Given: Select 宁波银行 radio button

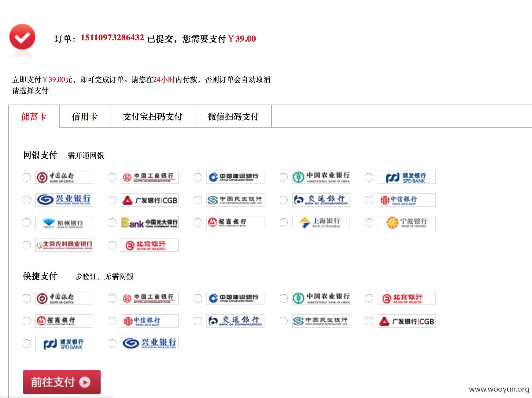Looking at the screenshot, I should point(369,223).
